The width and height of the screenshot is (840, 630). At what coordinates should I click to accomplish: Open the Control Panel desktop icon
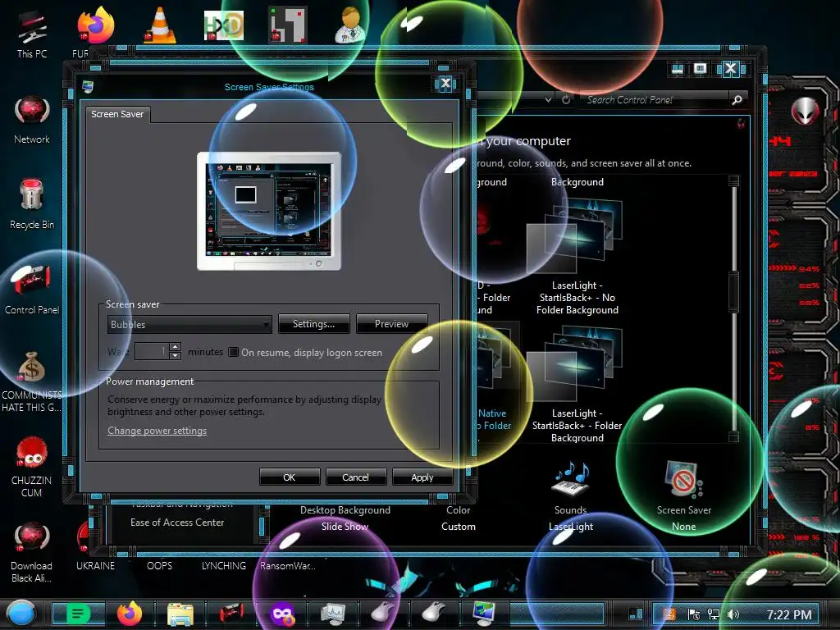(32, 290)
